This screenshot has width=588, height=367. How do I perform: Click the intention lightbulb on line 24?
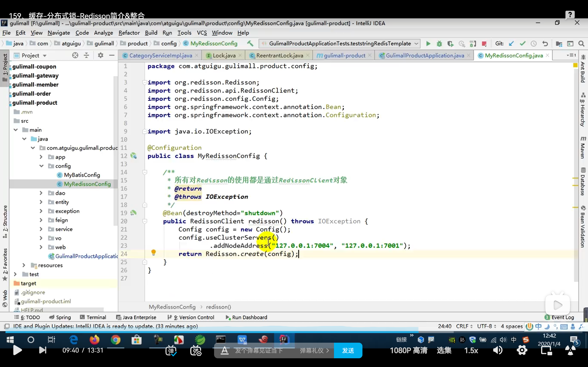coord(153,253)
